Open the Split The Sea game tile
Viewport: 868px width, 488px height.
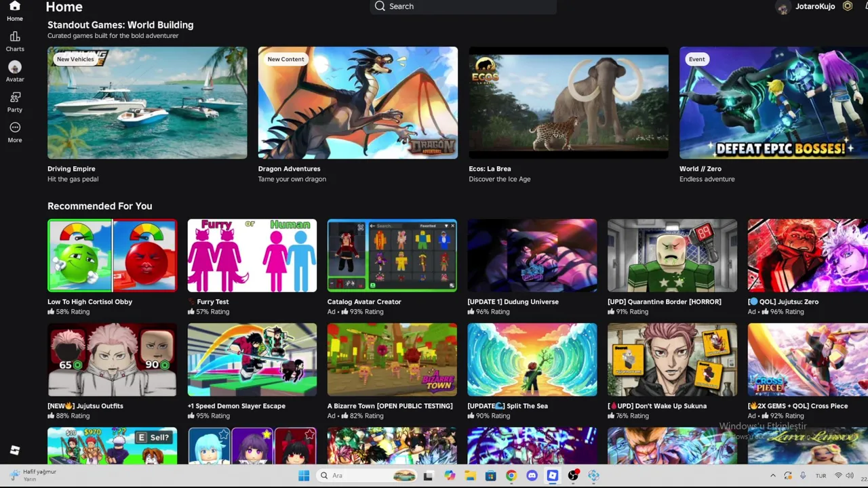coord(532,360)
